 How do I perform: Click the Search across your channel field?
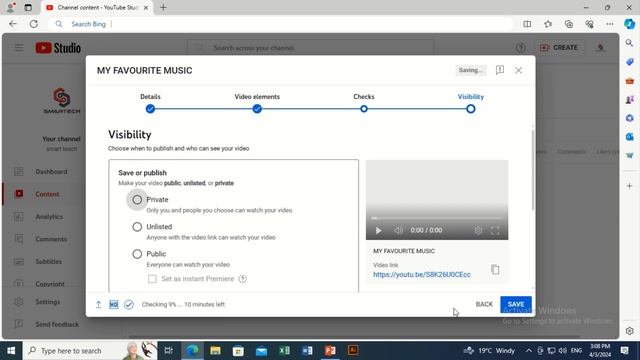coord(311,48)
